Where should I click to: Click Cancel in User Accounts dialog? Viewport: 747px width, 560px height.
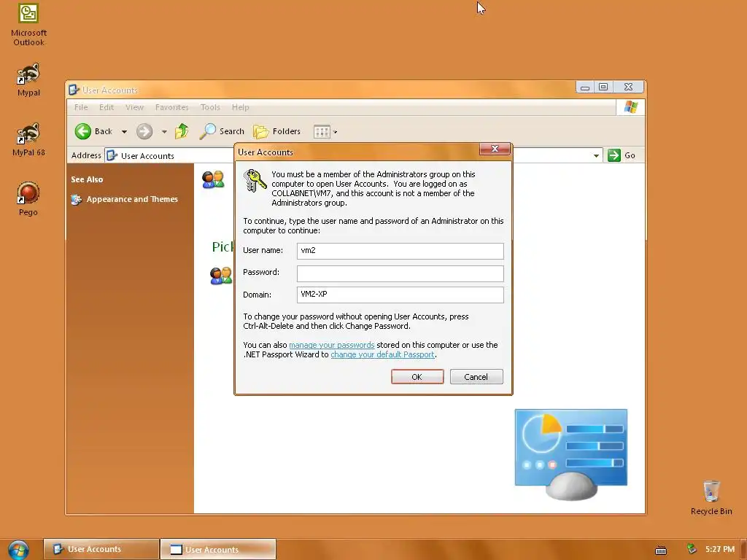point(476,377)
